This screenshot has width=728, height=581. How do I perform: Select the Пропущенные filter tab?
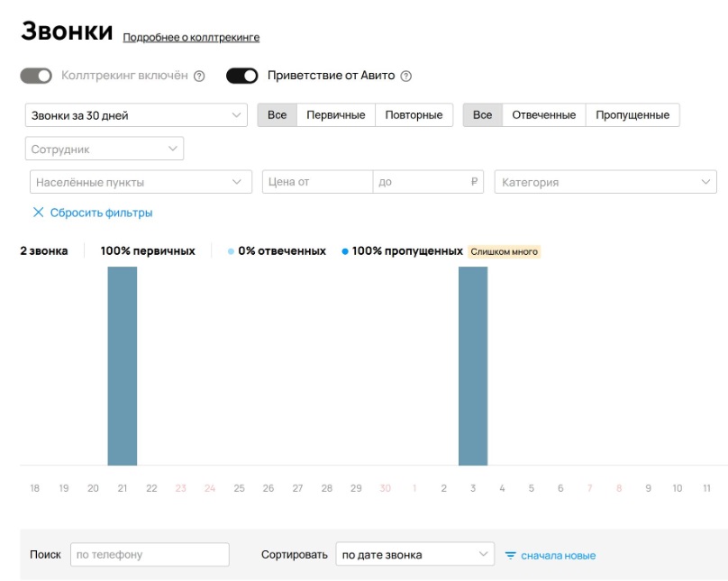pyautogui.click(x=633, y=117)
